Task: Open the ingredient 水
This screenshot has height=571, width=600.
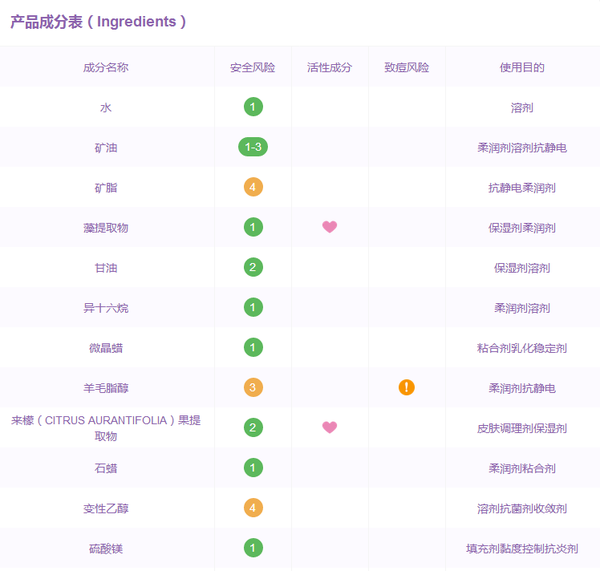Action: [106, 108]
